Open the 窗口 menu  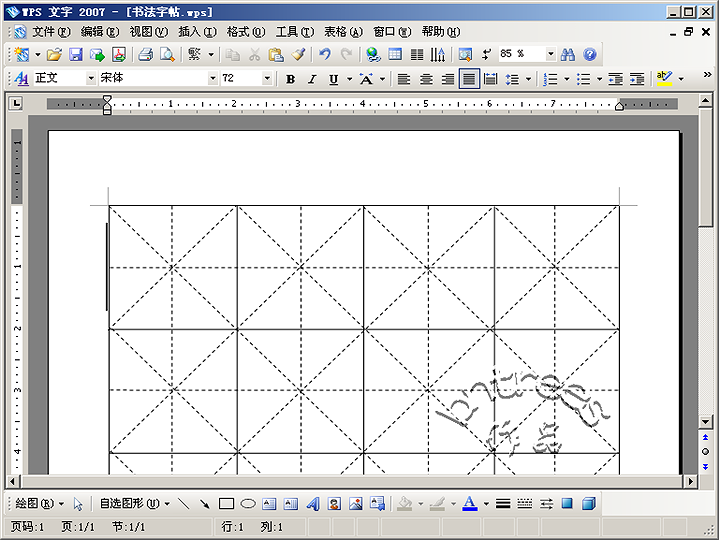pos(392,32)
